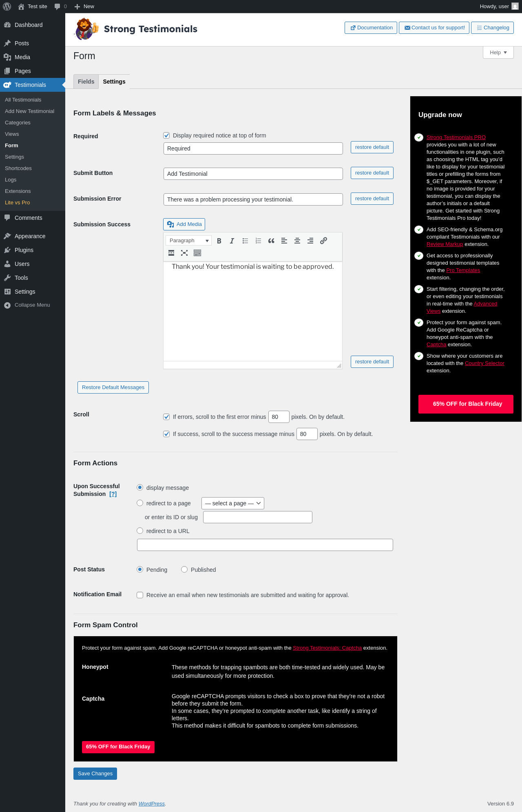Viewport: 522px width, 812px height.
Task: Click the New plus icon
Action: pyautogui.click(x=77, y=7)
